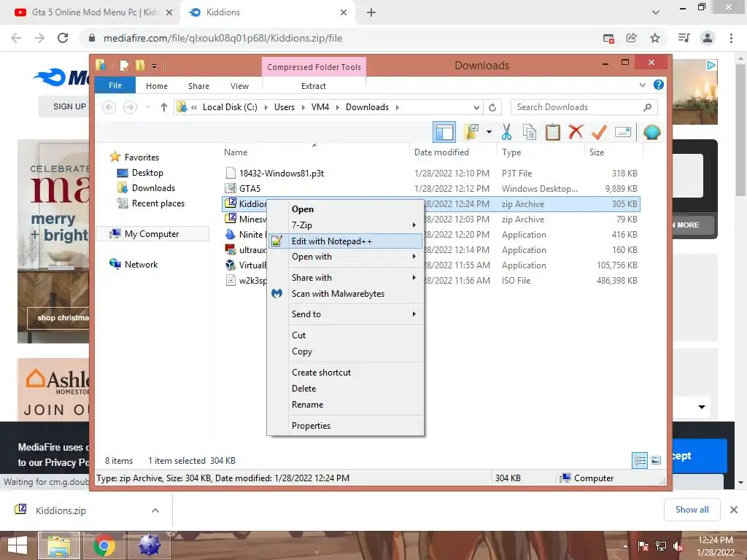Click the clipboard Paste toolbar icon
The width and height of the screenshot is (747, 560).
553,132
